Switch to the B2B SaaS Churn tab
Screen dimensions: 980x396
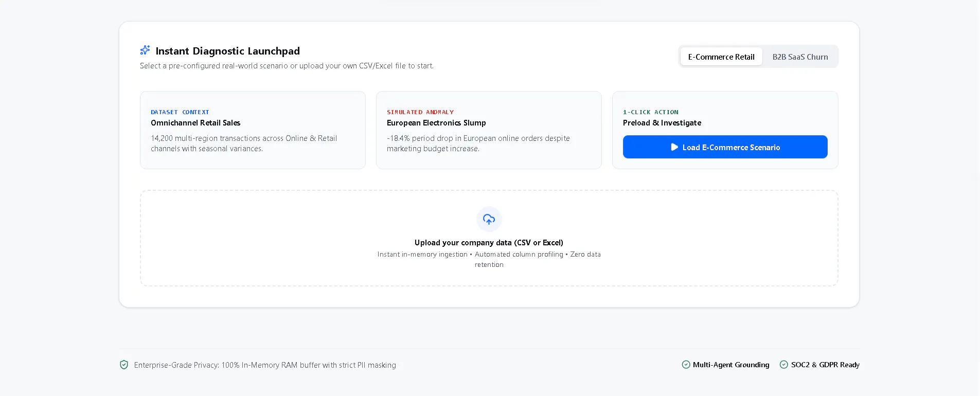point(800,57)
